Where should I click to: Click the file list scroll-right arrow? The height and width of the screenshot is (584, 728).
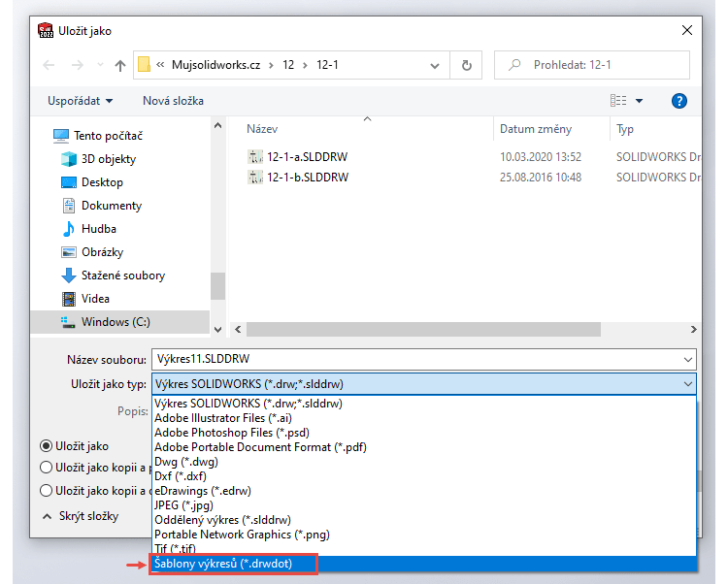click(x=694, y=329)
